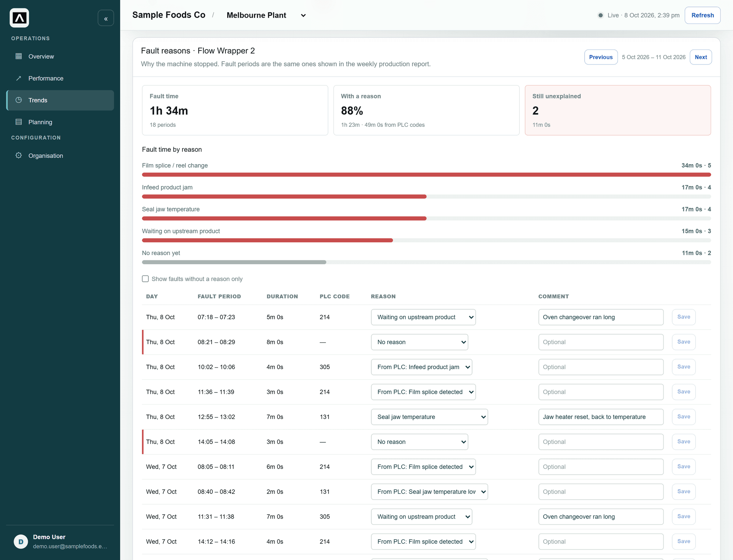Save the 07:18 – 07:23 fault row
This screenshot has width=733, height=560.
pyautogui.click(x=684, y=317)
